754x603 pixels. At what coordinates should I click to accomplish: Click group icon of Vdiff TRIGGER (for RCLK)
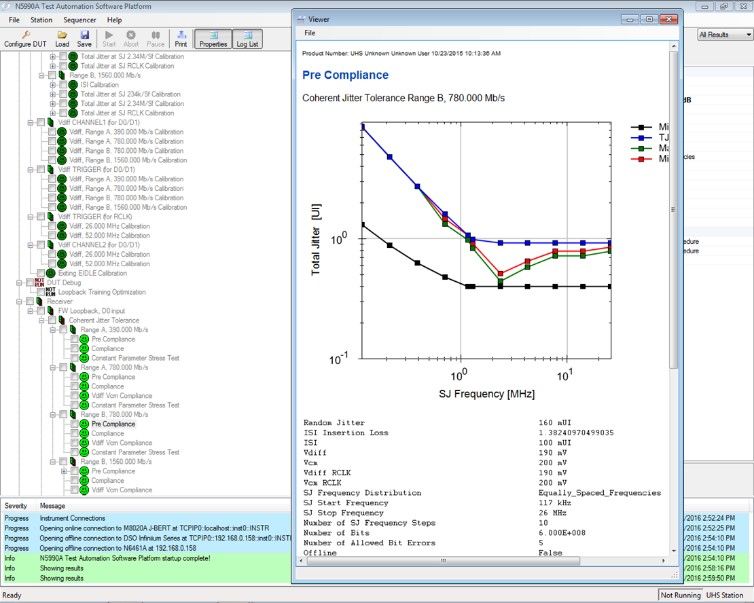pos(50,217)
